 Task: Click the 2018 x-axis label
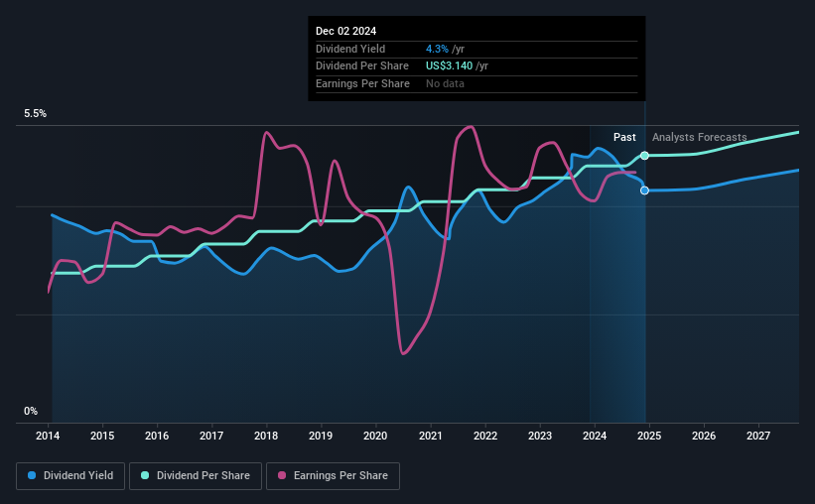coord(266,436)
